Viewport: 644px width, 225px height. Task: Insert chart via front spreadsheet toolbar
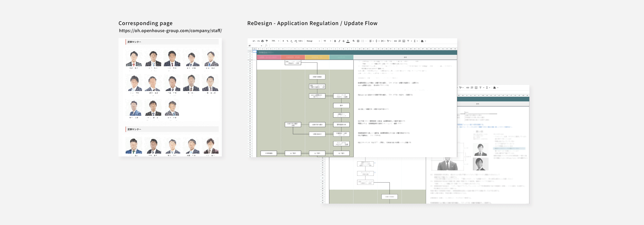pos(404,41)
